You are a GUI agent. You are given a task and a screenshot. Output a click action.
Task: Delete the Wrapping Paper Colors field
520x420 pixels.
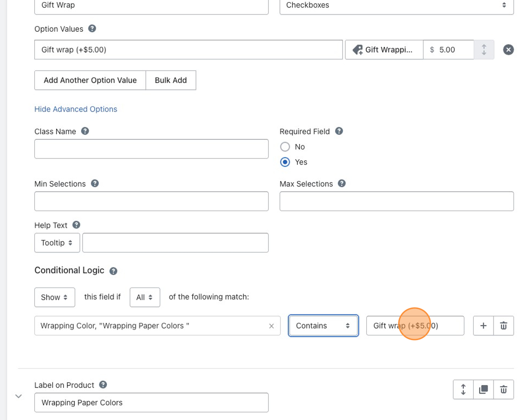(503, 389)
